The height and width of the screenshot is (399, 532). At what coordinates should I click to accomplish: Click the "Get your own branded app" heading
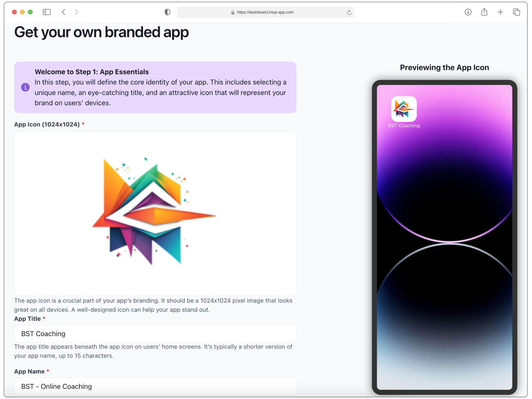(x=101, y=32)
